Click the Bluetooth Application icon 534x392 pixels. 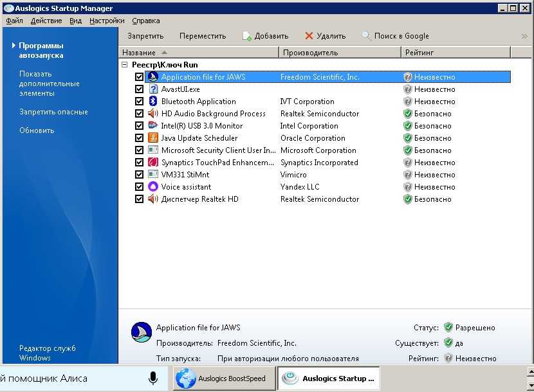153,102
